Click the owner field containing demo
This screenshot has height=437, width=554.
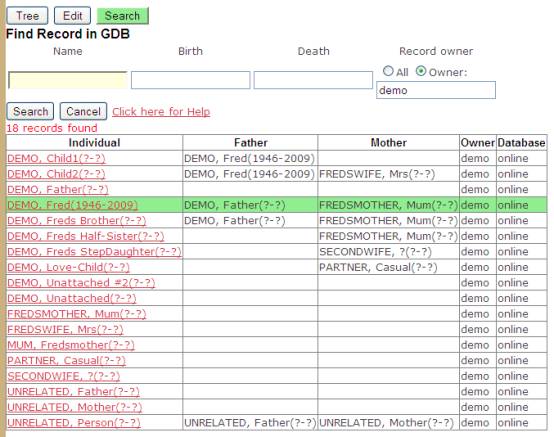click(436, 90)
